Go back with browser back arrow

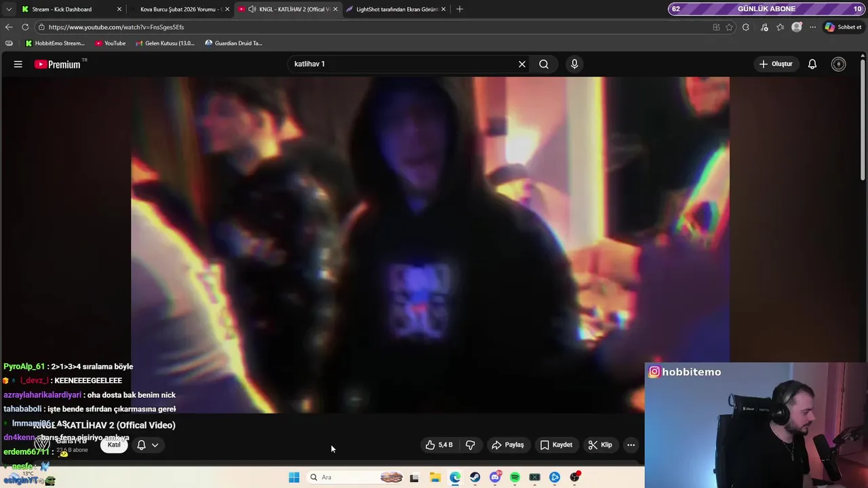(x=9, y=27)
